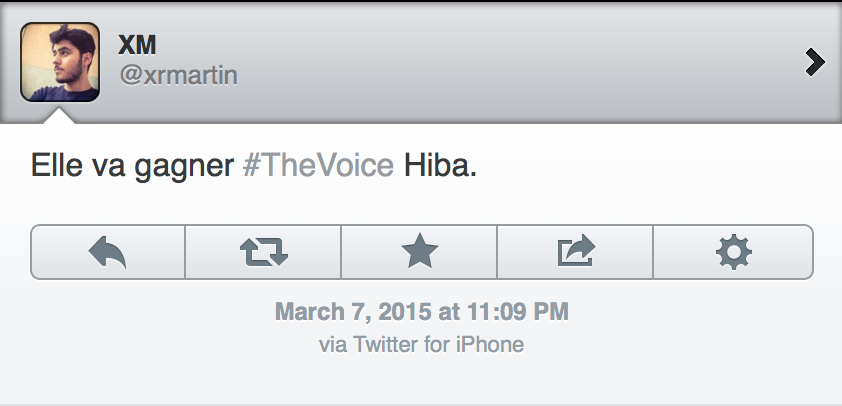This screenshot has width=842, height=406.
Task: Reply to the tweet with the arrow icon
Action: click(108, 252)
